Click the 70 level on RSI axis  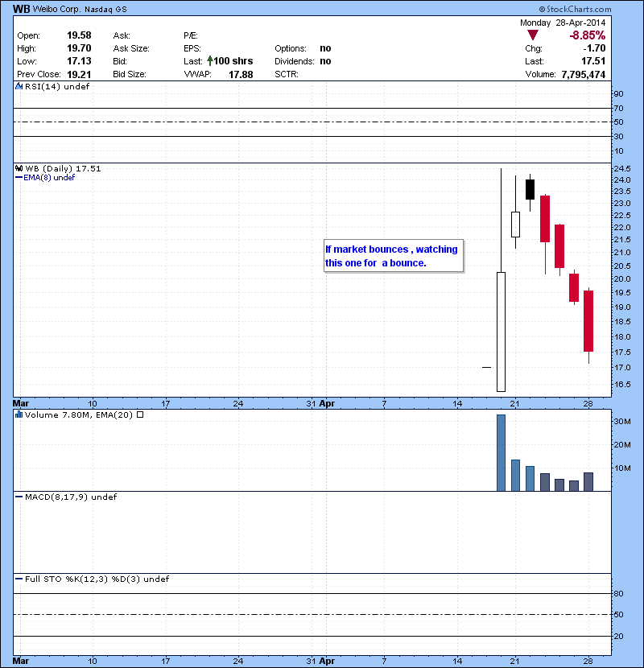[x=618, y=108]
